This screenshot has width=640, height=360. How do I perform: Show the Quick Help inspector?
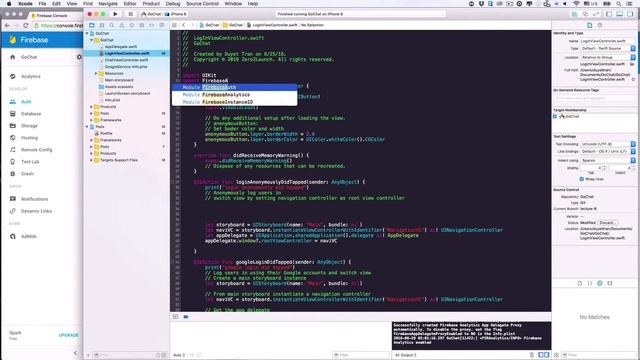pyautogui.click(x=600, y=25)
